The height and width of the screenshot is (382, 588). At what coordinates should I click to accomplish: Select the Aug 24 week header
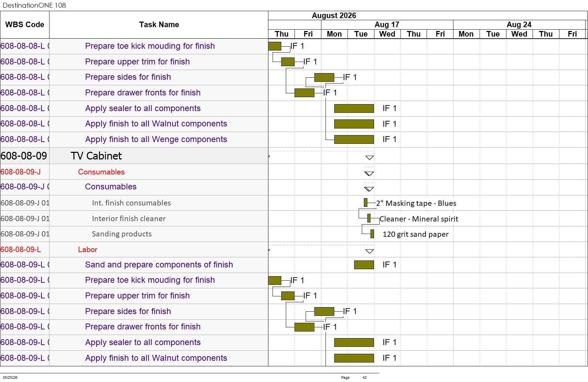[x=519, y=25]
